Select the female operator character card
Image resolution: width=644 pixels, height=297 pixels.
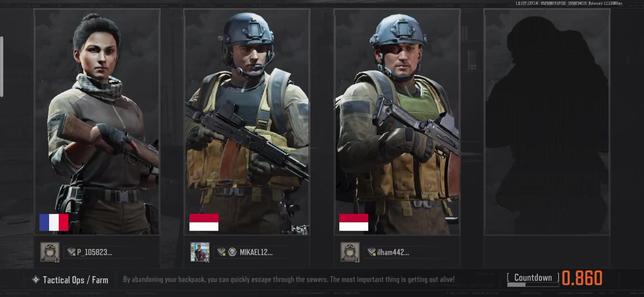[97, 122]
